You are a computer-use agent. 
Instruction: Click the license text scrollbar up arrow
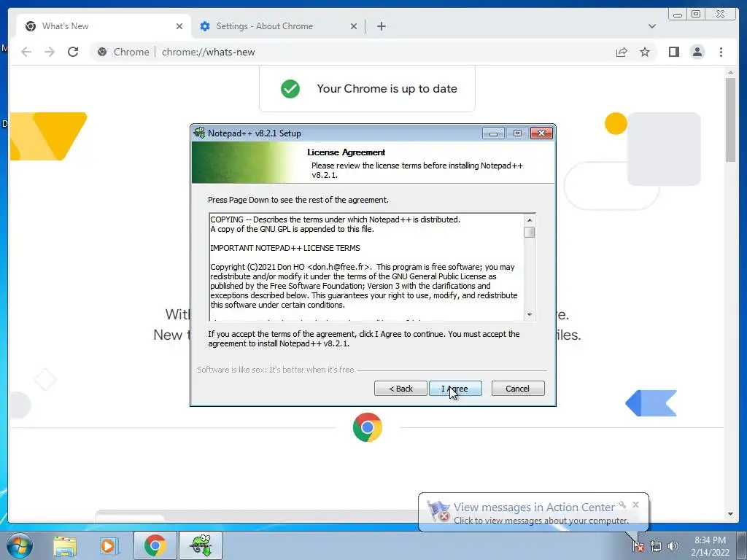click(x=530, y=219)
